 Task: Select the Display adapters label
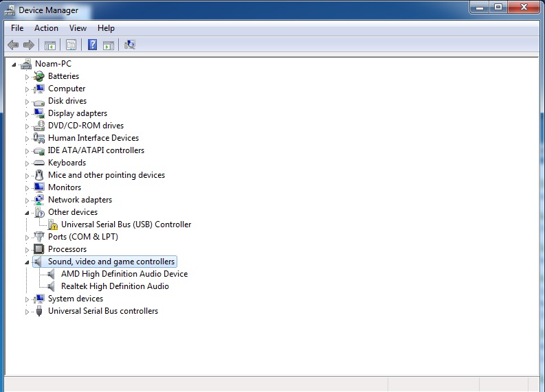pos(78,113)
